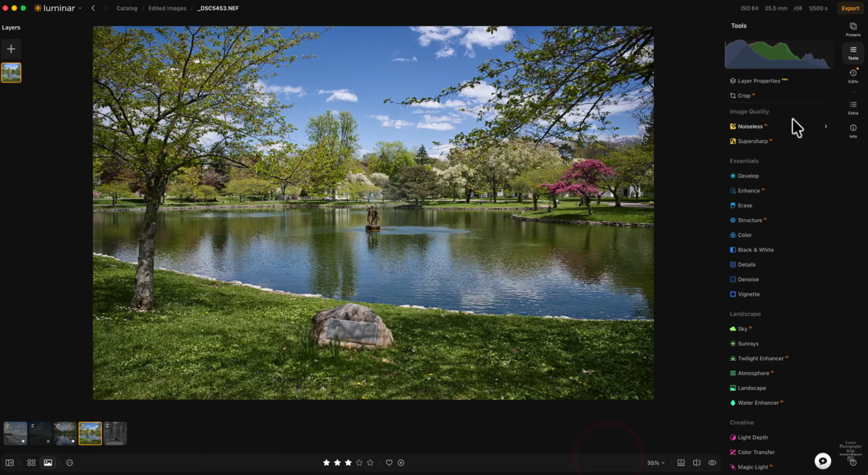The height and width of the screenshot is (475, 868).
Task: Open the Layer Properties tool
Action: [x=759, y=81]
